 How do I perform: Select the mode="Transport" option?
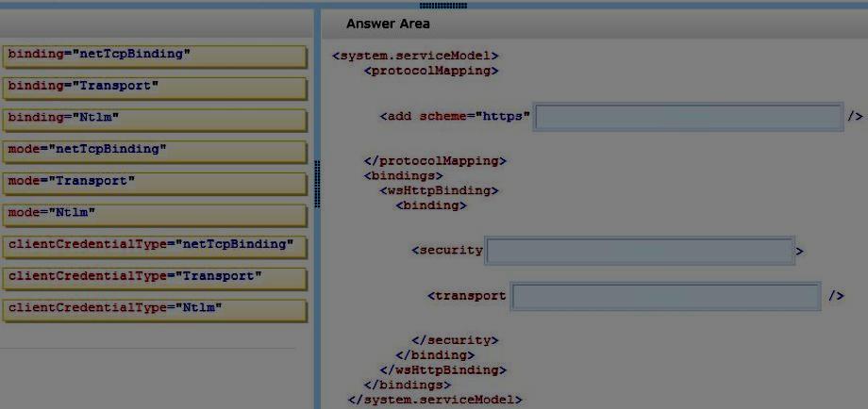click(154, 184)
